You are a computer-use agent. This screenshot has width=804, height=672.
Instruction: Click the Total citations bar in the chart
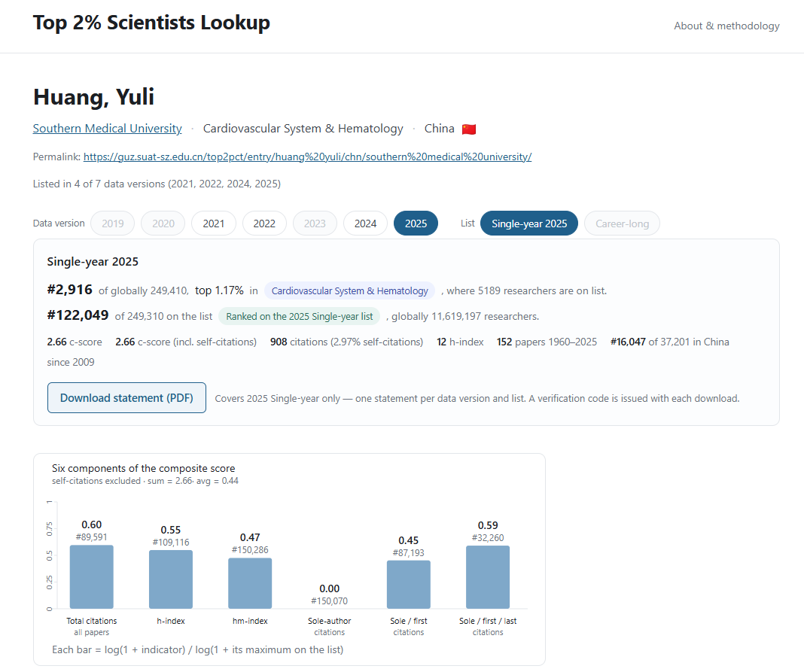pos(91,576)
